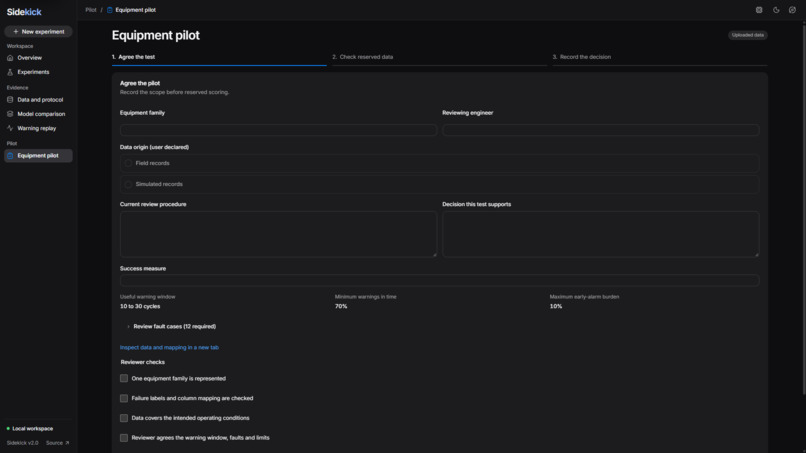806x453 pixels.
Task: Click the Current review procedure text area
Action: [x=278, y=234]
